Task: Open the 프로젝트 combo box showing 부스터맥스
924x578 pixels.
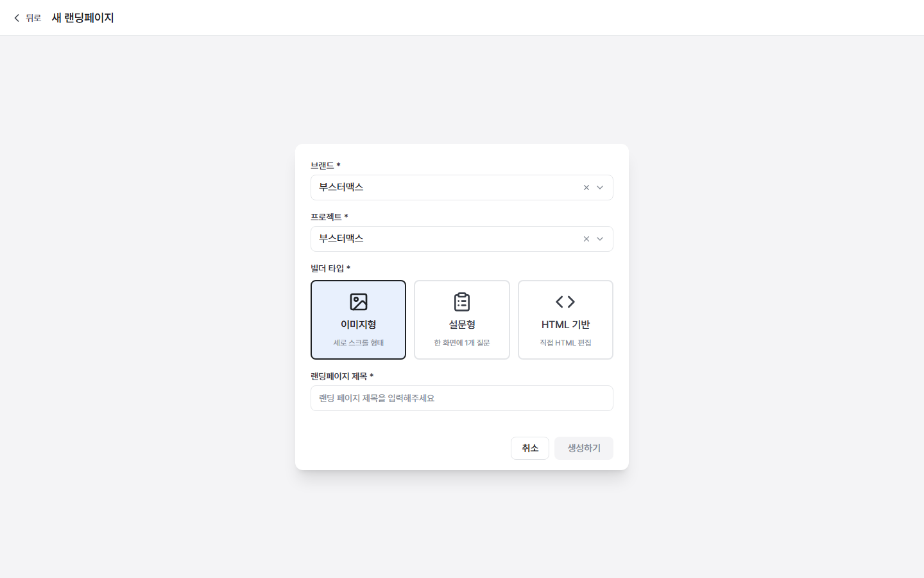Action: pos(462,239)
